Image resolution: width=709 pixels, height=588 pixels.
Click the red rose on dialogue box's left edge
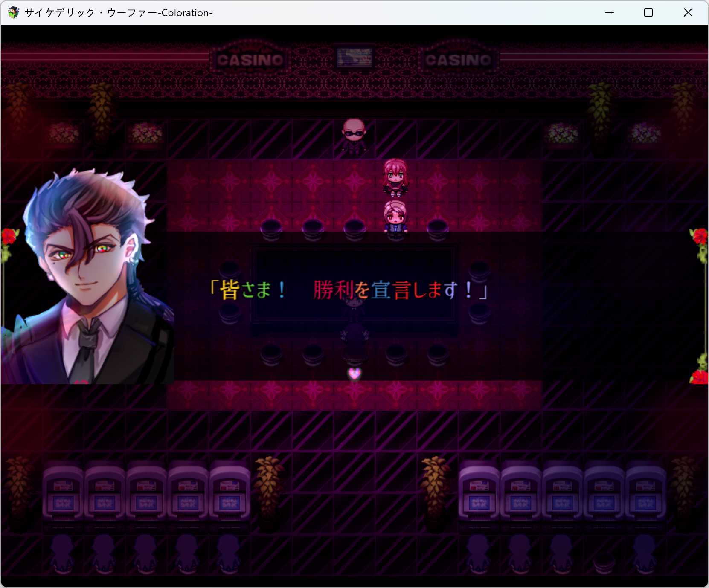(9, 237)
